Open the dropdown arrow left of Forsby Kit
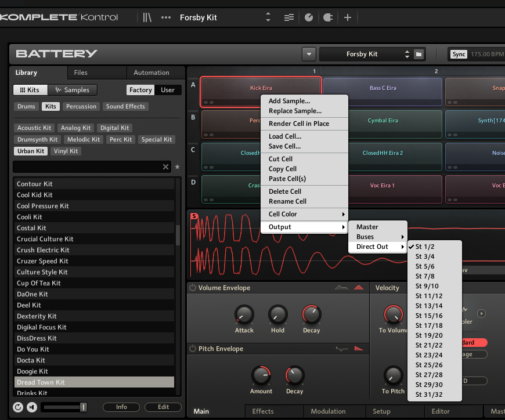 (x=309, y=54)
